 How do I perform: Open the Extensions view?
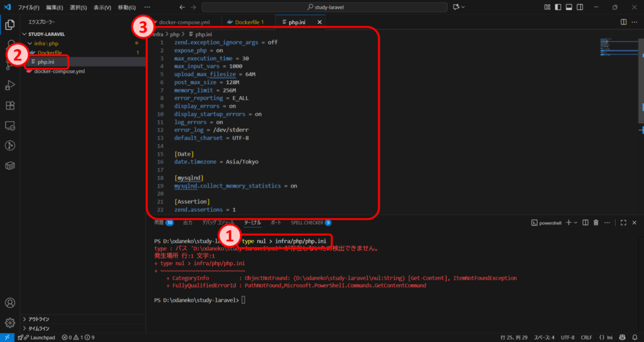[10, 105]
